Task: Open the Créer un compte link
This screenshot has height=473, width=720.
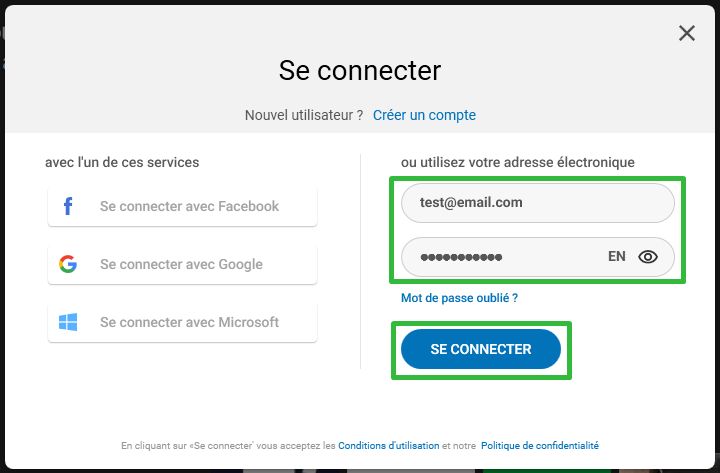Action: [424, 115]
